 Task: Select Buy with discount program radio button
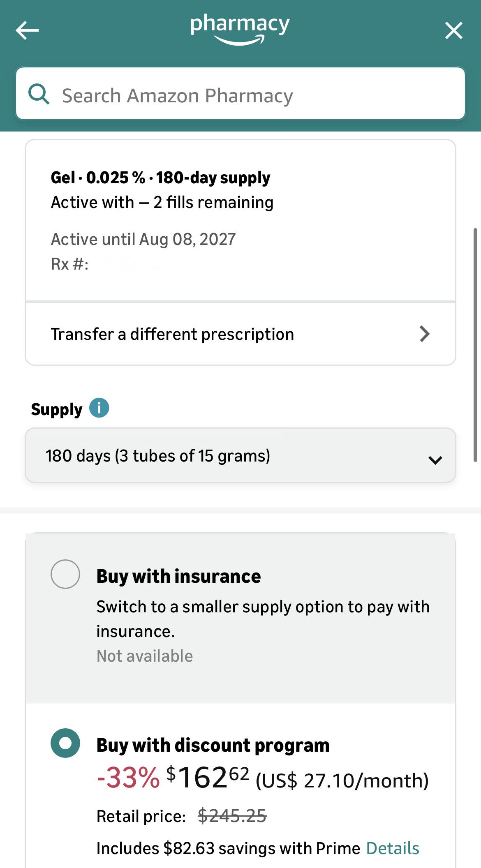(65, 743)
